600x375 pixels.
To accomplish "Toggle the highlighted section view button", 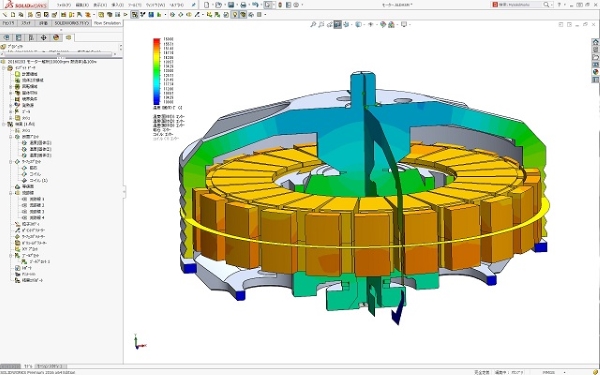I will [337, 24].
